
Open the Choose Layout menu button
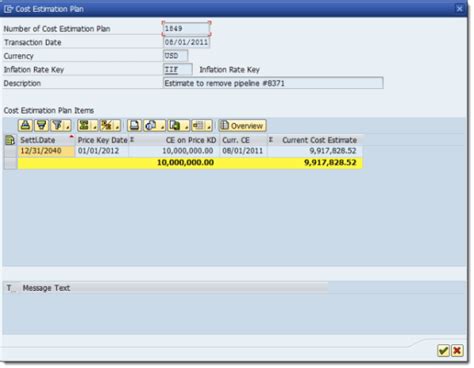pyautogui.click(x=202, y=125)
